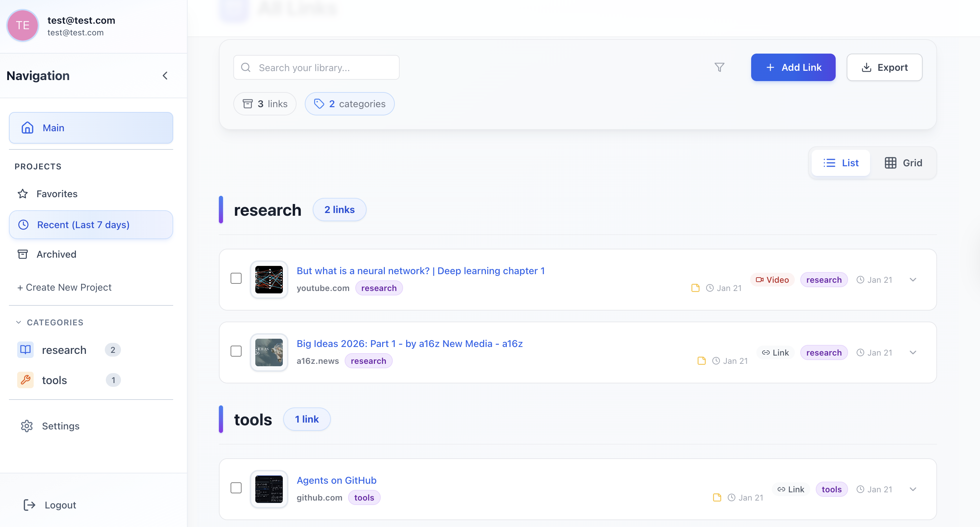This screenshot has width=980, height=527.
Task: Collapse the CATEGORIES section
Action: tap(19, 322)
